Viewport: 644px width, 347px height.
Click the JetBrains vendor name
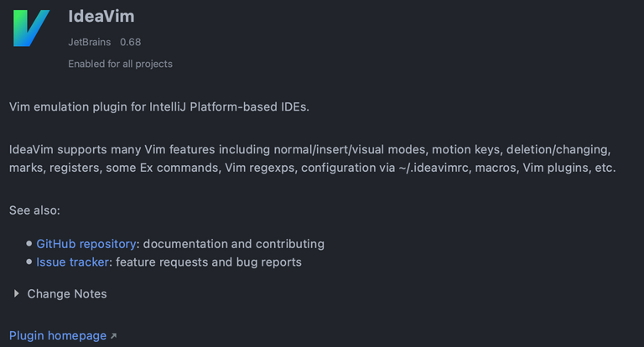[x=90, y=42]
